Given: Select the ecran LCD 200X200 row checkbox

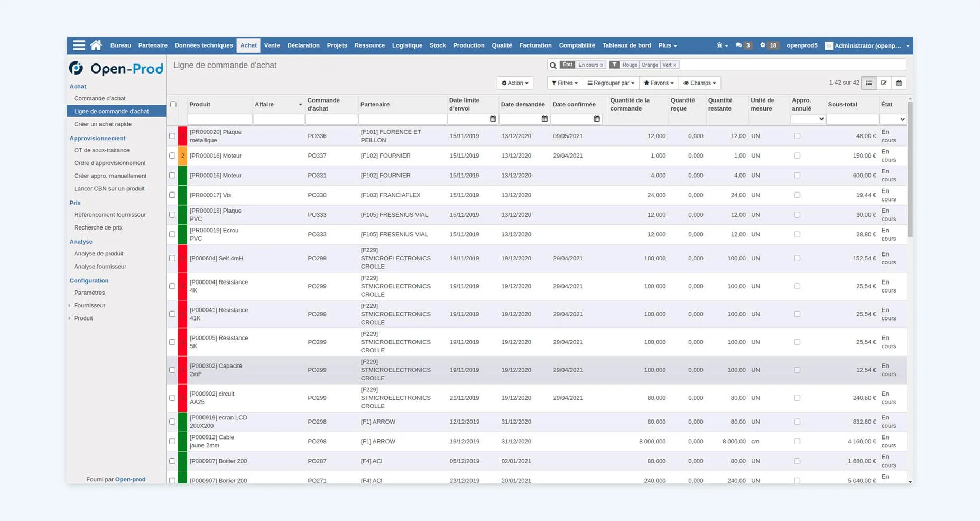Looking at the screenshot, I should point(172,422).
